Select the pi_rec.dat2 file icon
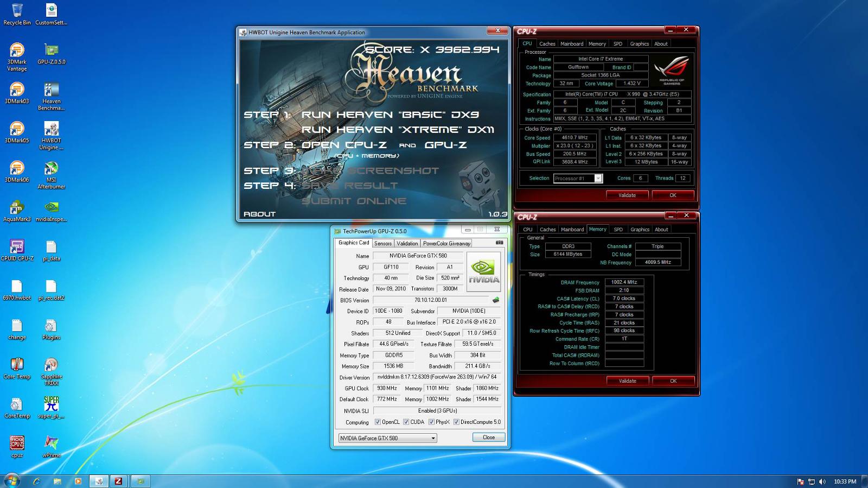868x488 pixels. click(51, 289)
